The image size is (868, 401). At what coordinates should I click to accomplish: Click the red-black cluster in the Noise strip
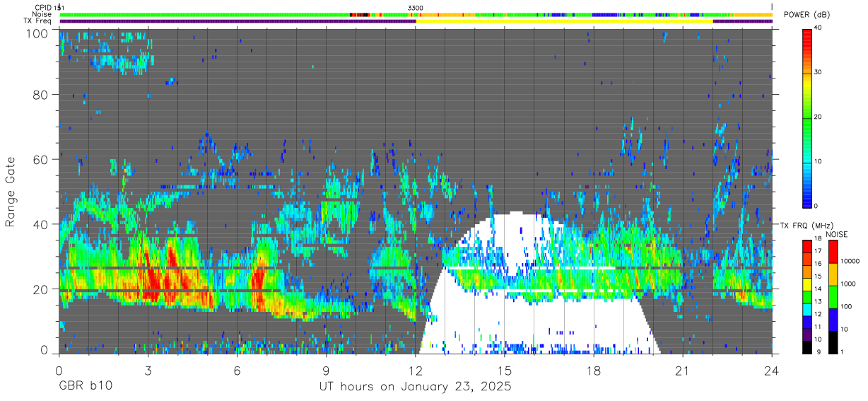[x=360, y=14]
